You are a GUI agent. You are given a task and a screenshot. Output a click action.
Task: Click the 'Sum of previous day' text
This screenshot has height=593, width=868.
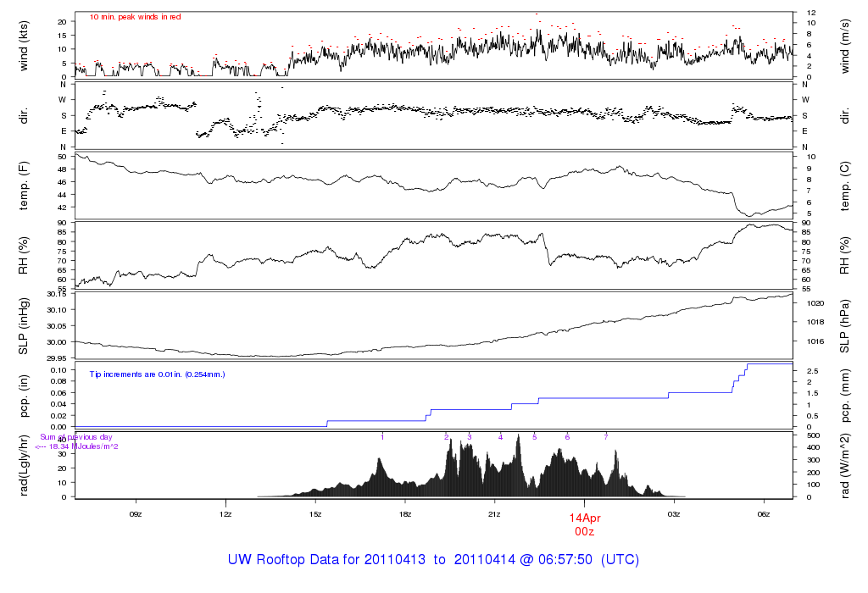coord(75,437)
